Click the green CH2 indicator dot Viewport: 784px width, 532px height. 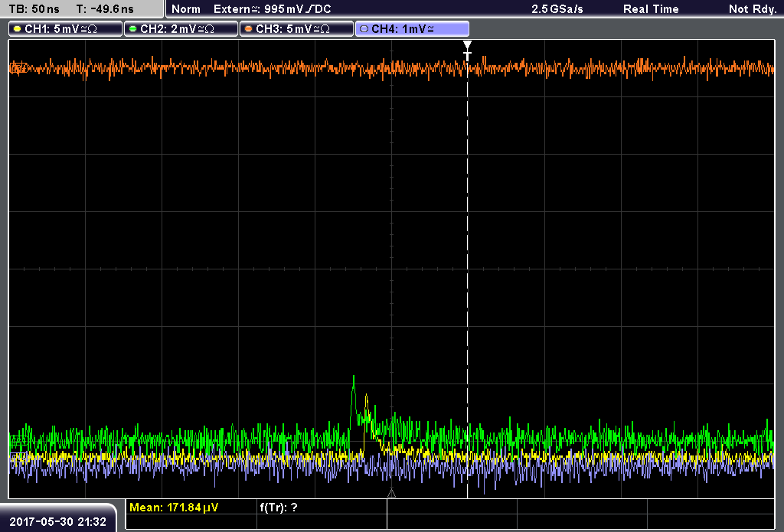click(132, 29)
